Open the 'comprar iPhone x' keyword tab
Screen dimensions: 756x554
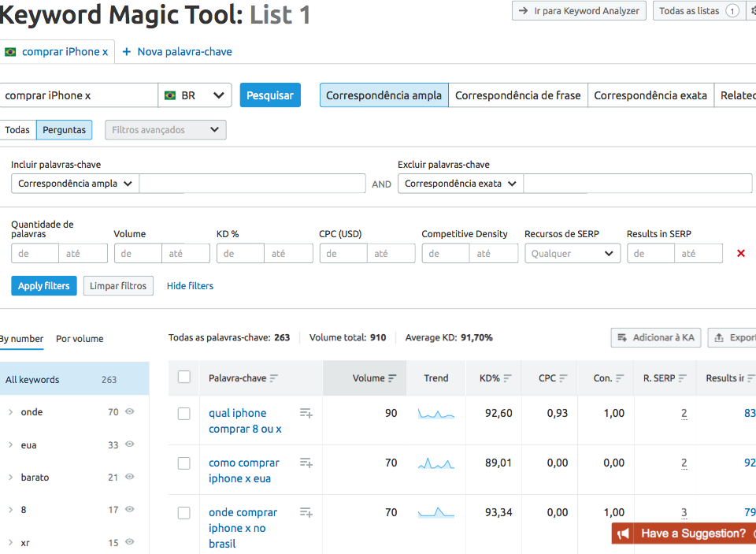[x=57, y=52]
